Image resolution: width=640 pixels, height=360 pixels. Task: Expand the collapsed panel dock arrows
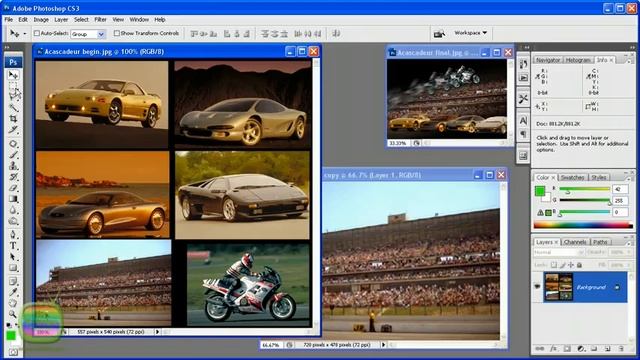point(527,47)
